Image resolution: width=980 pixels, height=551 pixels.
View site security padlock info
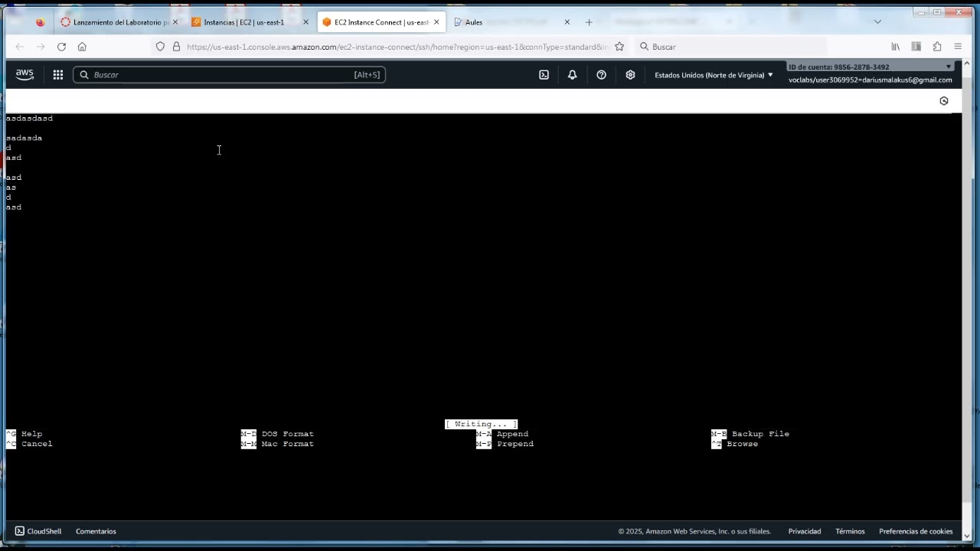pyautogui.click(x=176, y=47)
